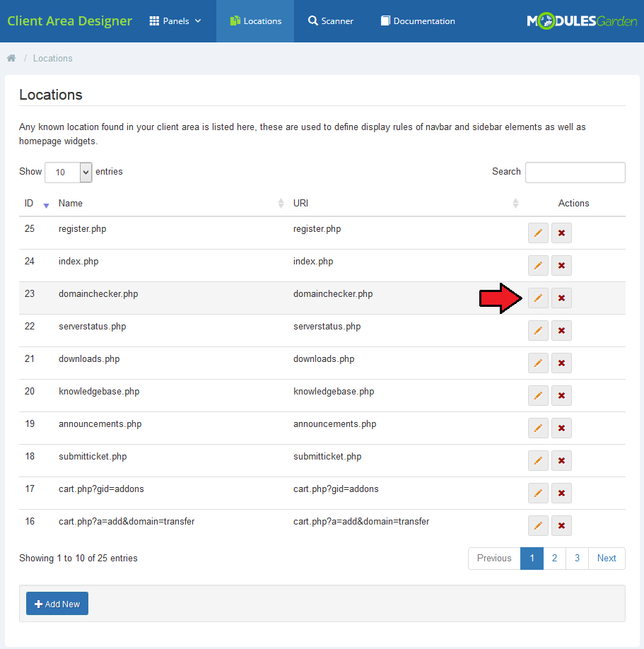The height and width of the screenshot is (649, 644).
Task: Select pagination page 1
Action: [x=532, y=559]
